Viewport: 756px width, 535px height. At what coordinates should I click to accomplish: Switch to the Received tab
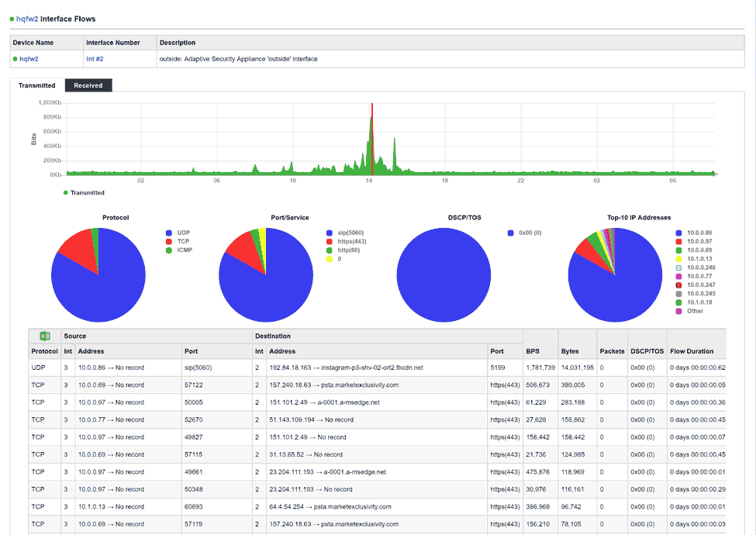(x=88, y=86)
